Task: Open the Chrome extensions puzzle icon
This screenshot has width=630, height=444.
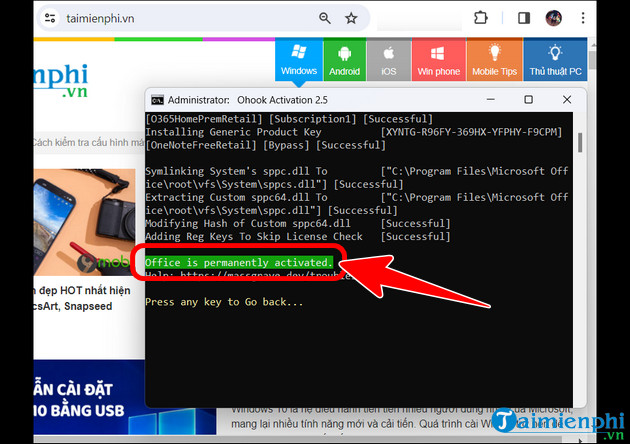Action: 481,18
